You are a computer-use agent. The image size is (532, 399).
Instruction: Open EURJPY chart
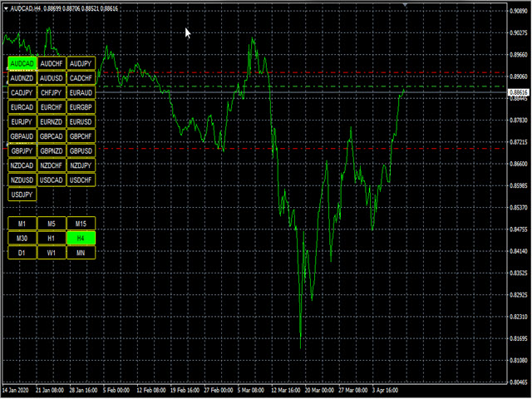pyautogui.click(x=22, y=122)
